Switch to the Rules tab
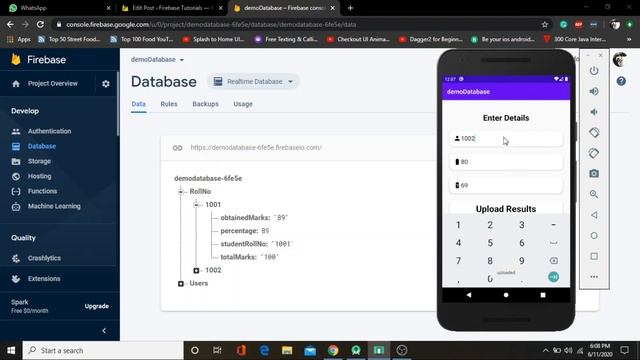 coord(169,104)
